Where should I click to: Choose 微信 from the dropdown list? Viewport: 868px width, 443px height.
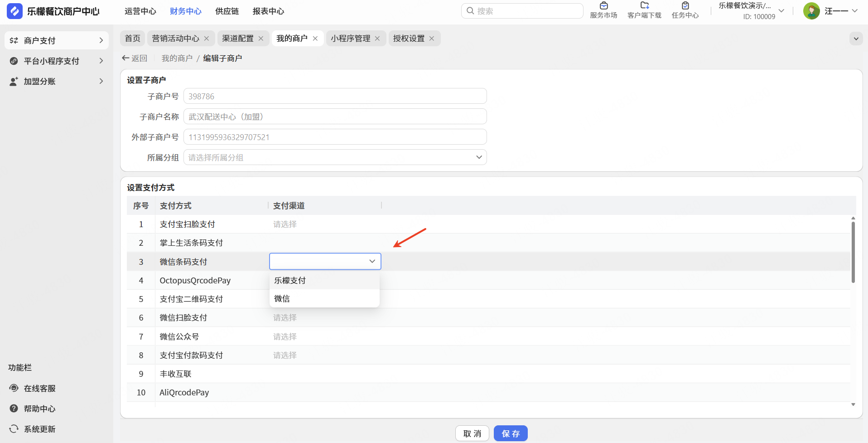click(x=324, y=298)
